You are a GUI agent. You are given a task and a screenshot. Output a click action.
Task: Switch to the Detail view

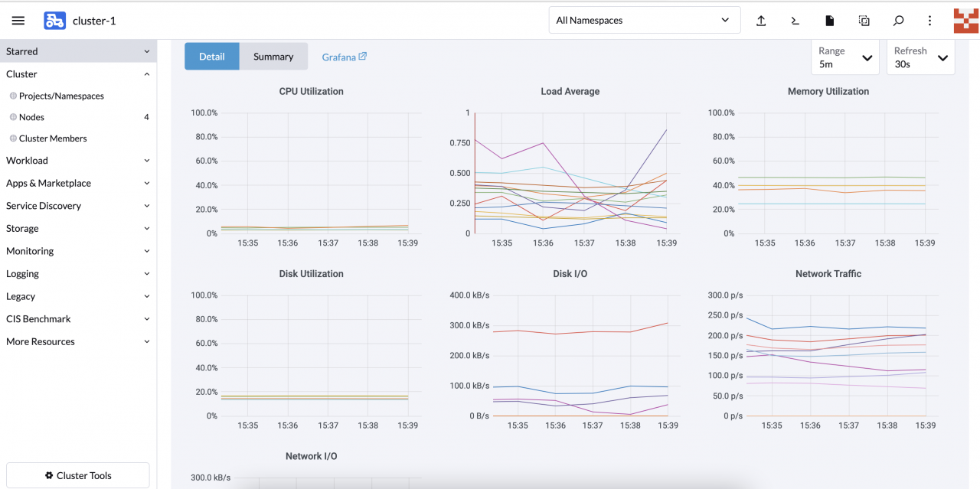coord(212,57)
